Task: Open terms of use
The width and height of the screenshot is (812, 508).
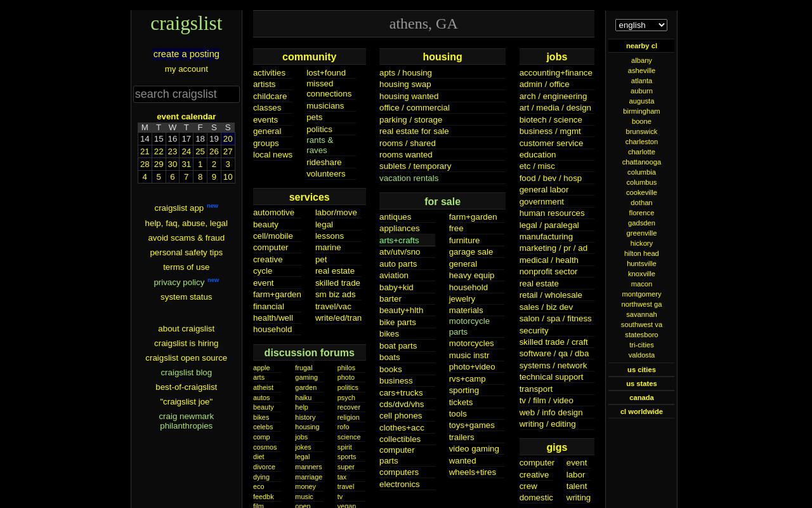Action: coord(186,267)
